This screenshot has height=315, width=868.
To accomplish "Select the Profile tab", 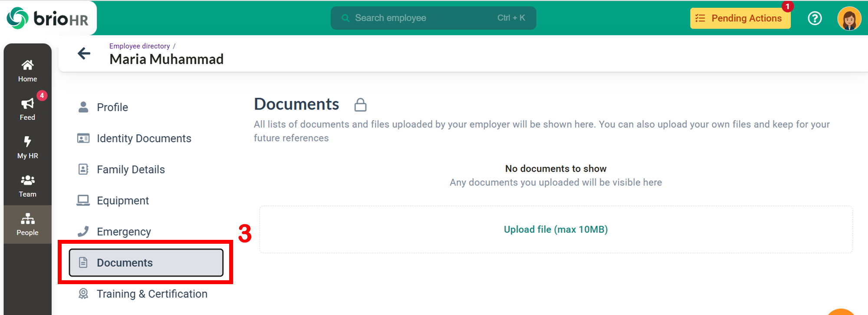I will (x=112, y=107).
